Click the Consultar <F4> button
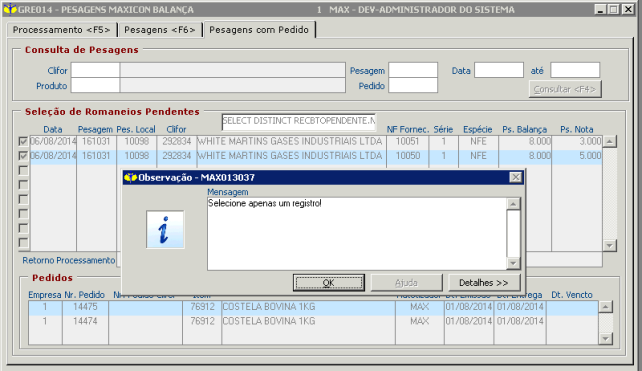The image size is (642, 371). [565, 89]
